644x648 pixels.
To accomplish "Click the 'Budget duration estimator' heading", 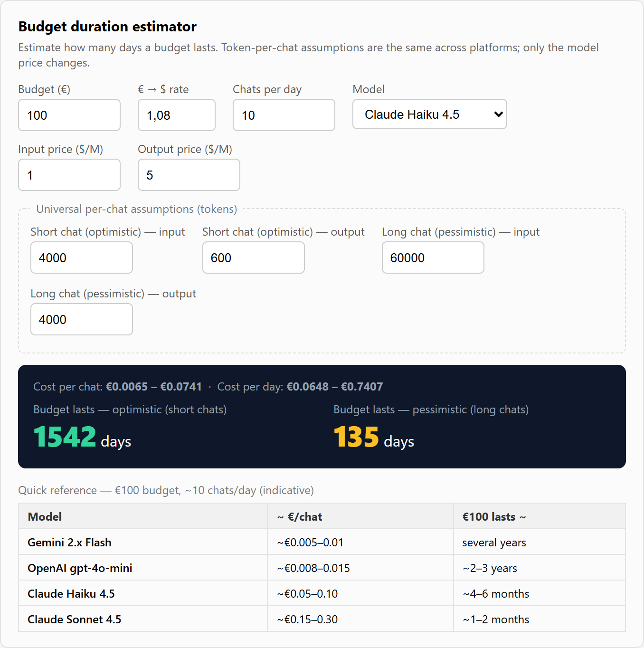I will tap(107, 27).
